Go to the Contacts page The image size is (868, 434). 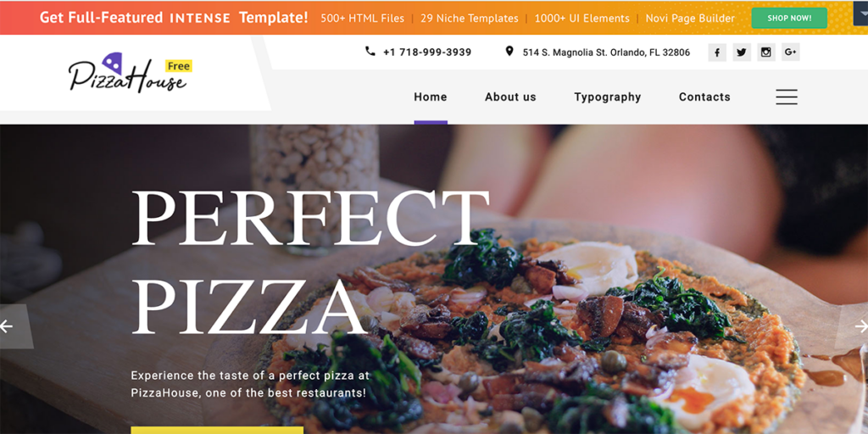click(704, 97)
